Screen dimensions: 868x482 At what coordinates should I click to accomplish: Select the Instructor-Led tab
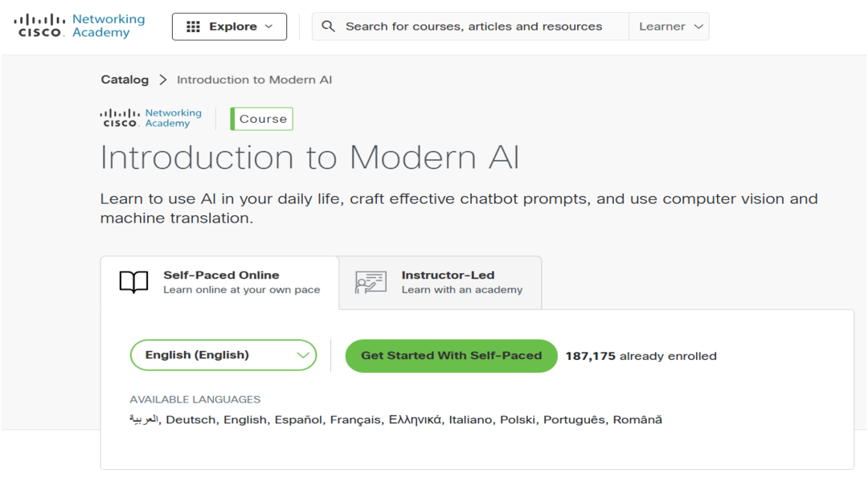click(448, 282)
